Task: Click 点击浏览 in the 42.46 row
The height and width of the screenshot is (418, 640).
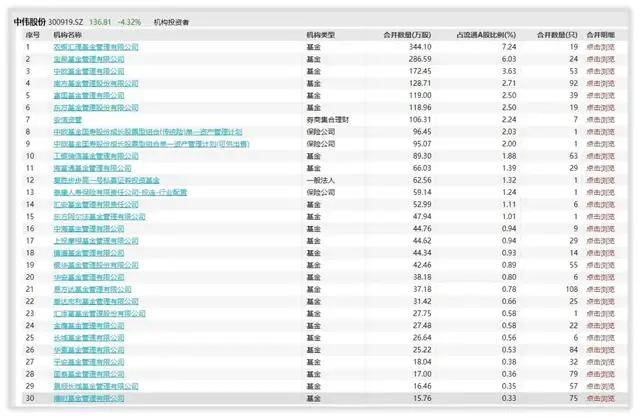Action: (x=600, y=265)
